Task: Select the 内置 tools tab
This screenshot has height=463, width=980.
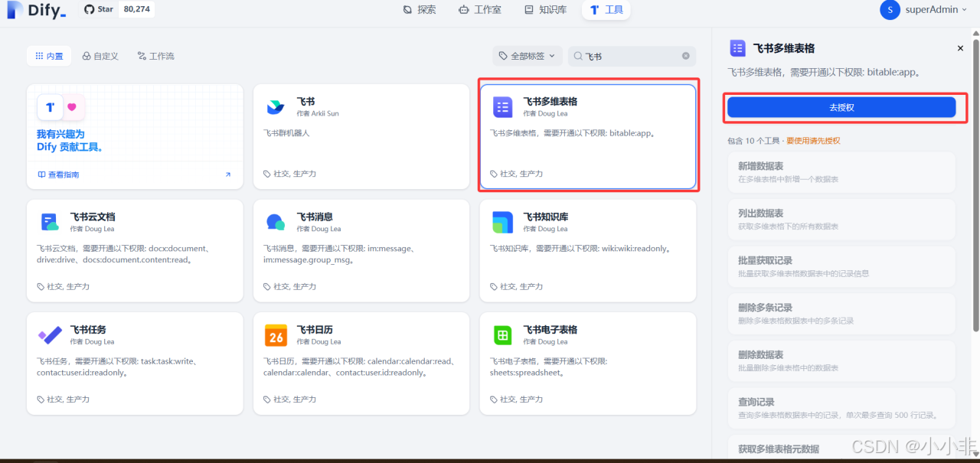Action: click(49, 56)
